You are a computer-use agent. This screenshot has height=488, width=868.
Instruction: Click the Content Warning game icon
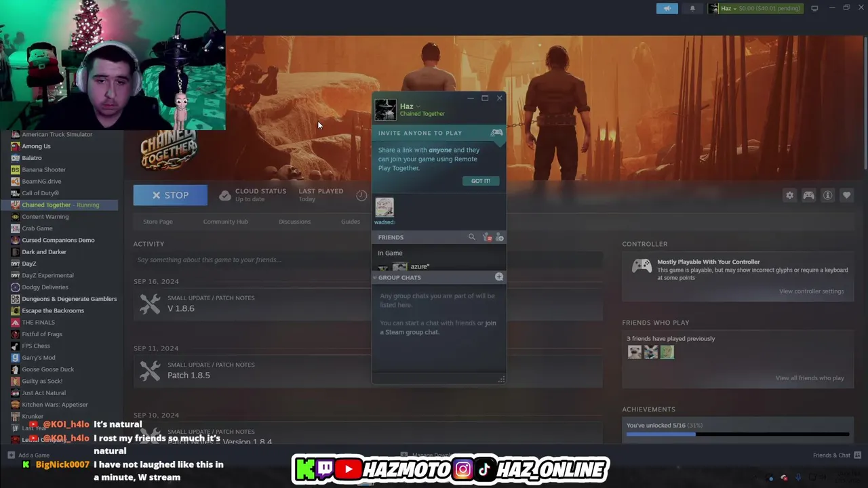pyautogui.click(x=15, y=217)
